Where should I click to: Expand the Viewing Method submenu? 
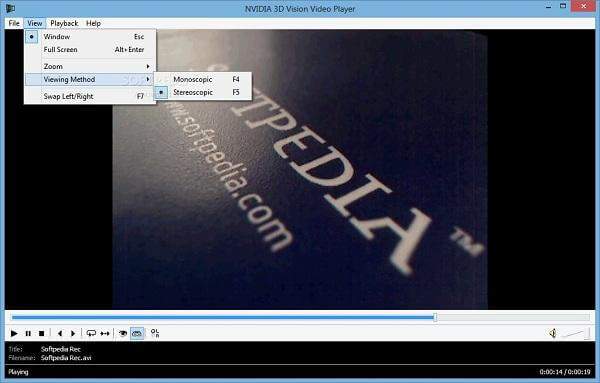pyautogui.click(x=90, y=80)
